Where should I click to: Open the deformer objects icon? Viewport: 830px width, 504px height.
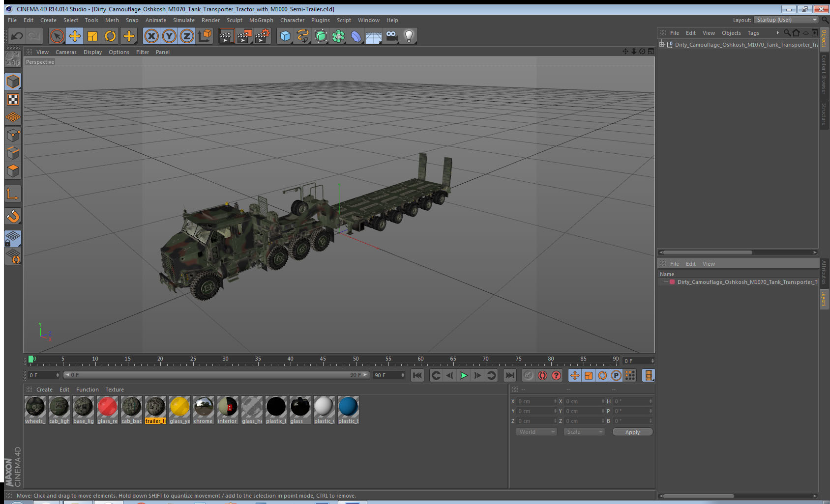356,36
